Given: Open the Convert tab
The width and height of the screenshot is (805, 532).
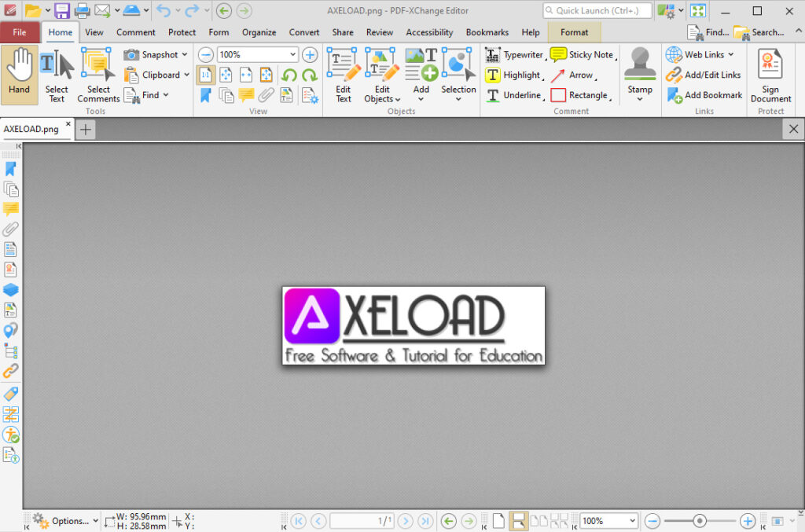Looking at the screenshot, I should (x=304, y=32).
